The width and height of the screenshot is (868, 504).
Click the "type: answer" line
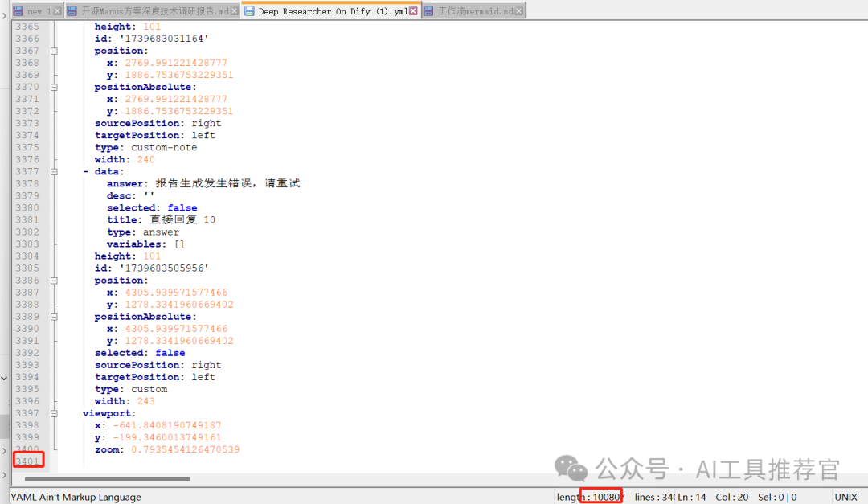tap(143, 232)
